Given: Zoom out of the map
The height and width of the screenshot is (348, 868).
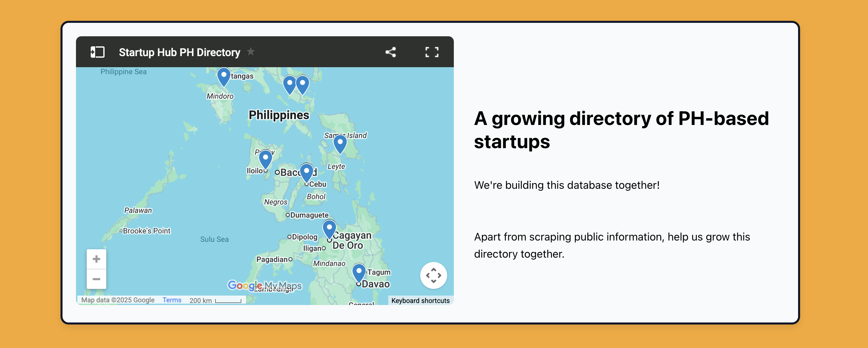Looking at the screenshot, I should coord(96,279).
